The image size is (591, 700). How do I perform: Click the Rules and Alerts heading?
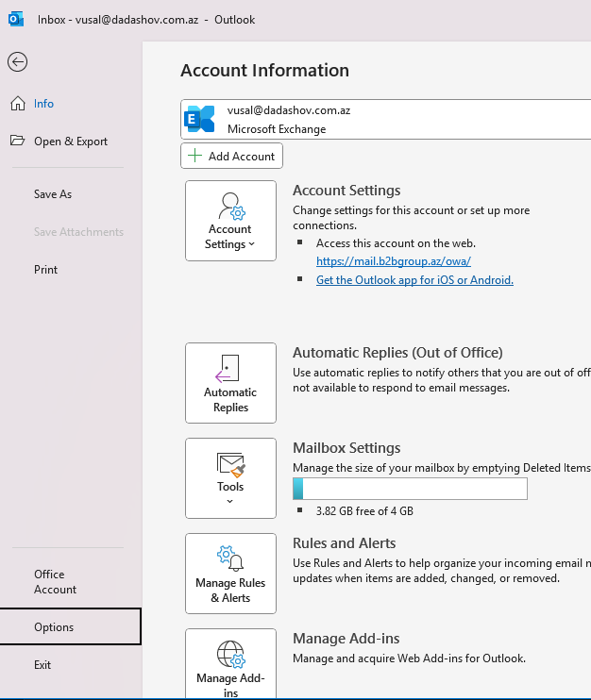click(x=345, y=543)
